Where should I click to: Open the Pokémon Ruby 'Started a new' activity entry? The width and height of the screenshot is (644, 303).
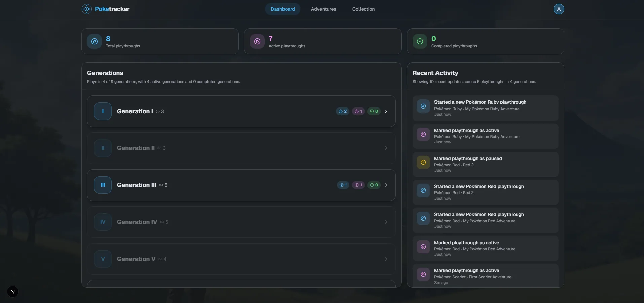click(485, 108)
